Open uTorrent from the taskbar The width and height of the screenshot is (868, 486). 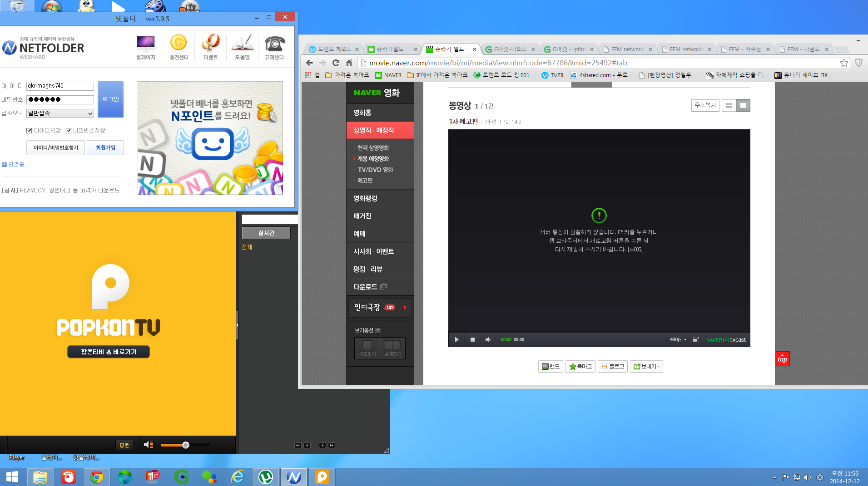pos(266,477)
